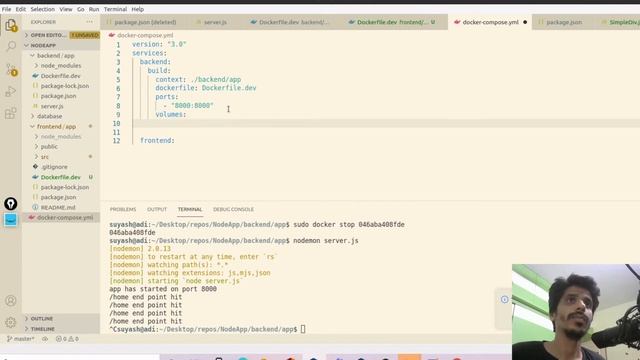Expand the OPEN EDITORS section
The width and height of the screenshot is (640, 360).
[61, 35]
